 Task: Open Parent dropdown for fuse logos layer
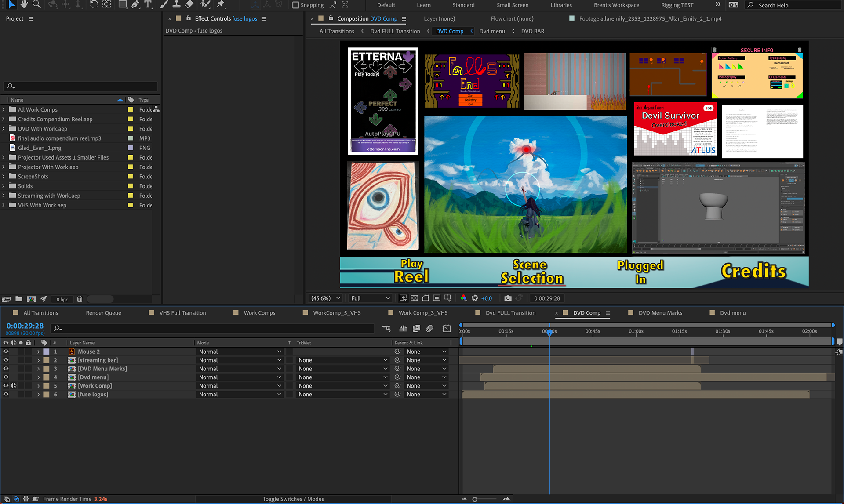(x=426, y=394)
